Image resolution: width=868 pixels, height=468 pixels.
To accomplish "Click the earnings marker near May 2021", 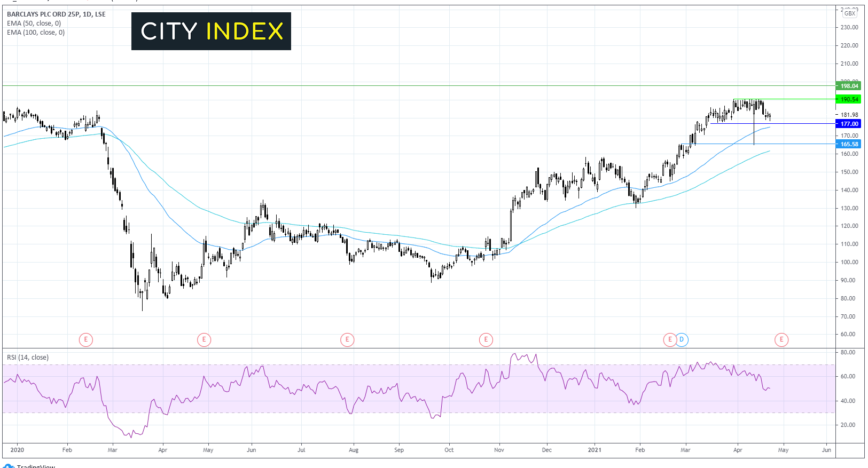I will [x=781, y=339].
